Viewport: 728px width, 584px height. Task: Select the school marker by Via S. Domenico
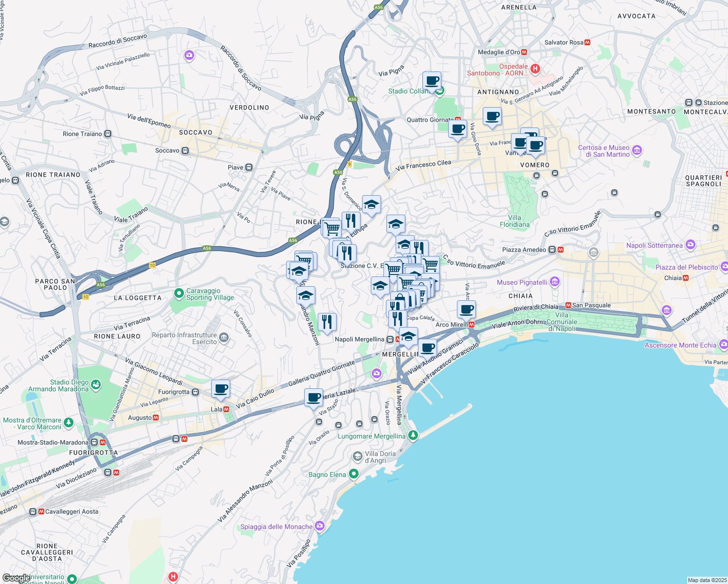pyautogui.click(x=371, y=204)
